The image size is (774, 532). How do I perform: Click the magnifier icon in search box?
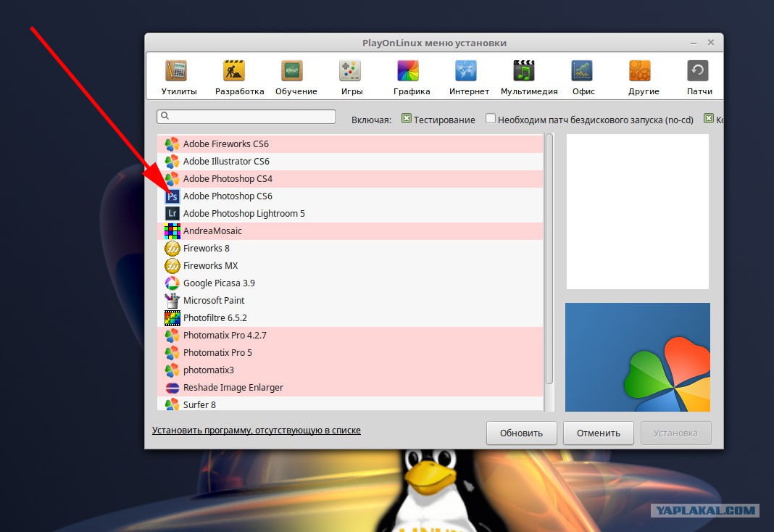(165, 115)
